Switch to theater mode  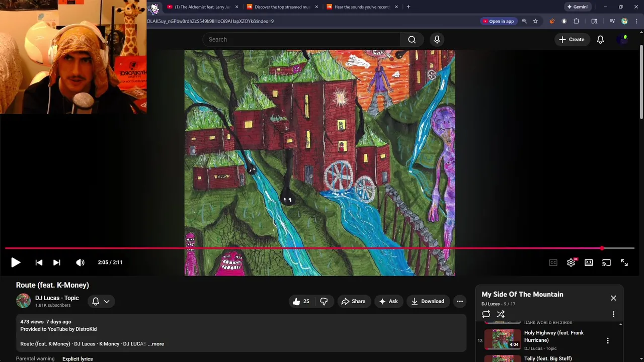point(589,262)
